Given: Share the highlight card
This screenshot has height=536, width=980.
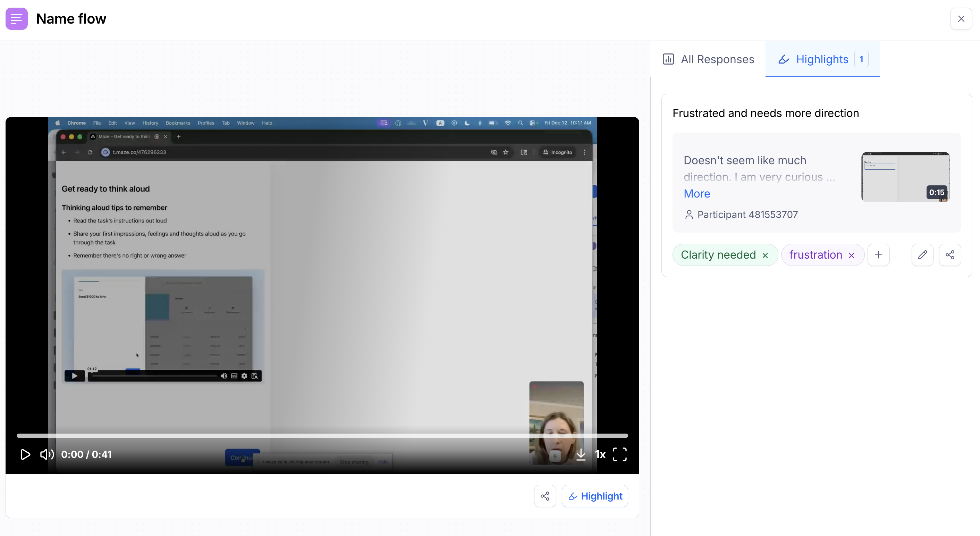Looking at the screenshot, I should tap(949, 255).
